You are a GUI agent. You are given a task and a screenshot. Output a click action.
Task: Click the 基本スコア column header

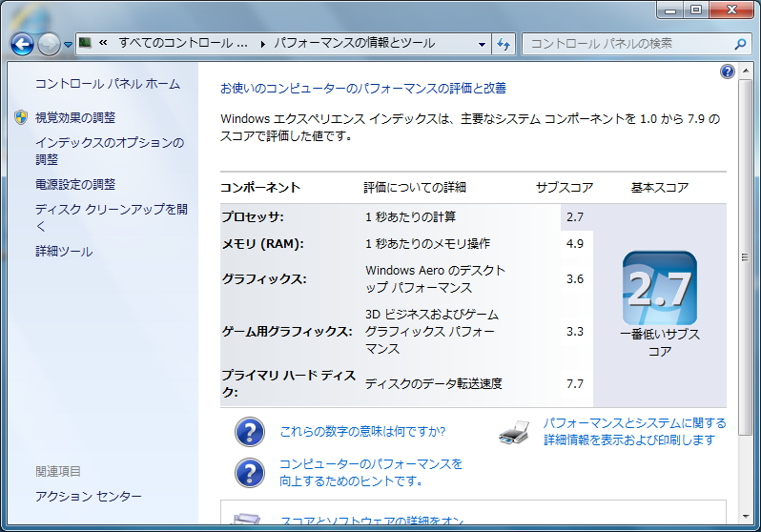click(x=660, y=188)
